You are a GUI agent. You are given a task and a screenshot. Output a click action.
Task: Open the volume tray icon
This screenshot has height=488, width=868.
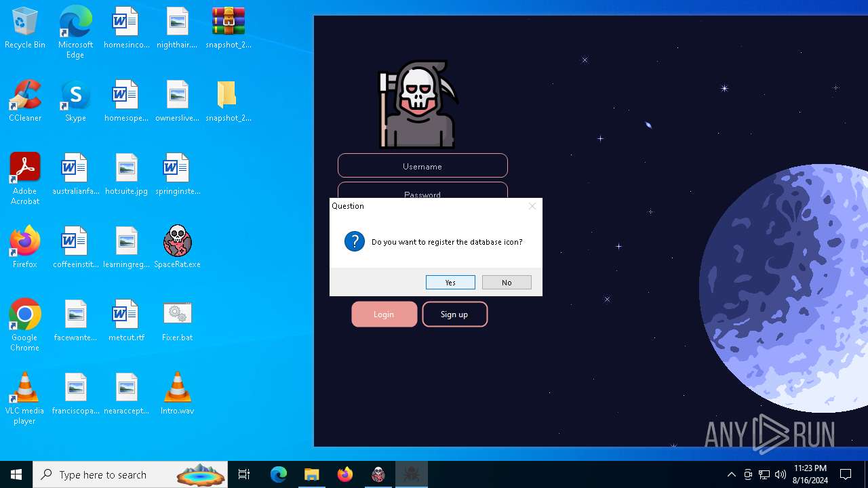(781, 474)
